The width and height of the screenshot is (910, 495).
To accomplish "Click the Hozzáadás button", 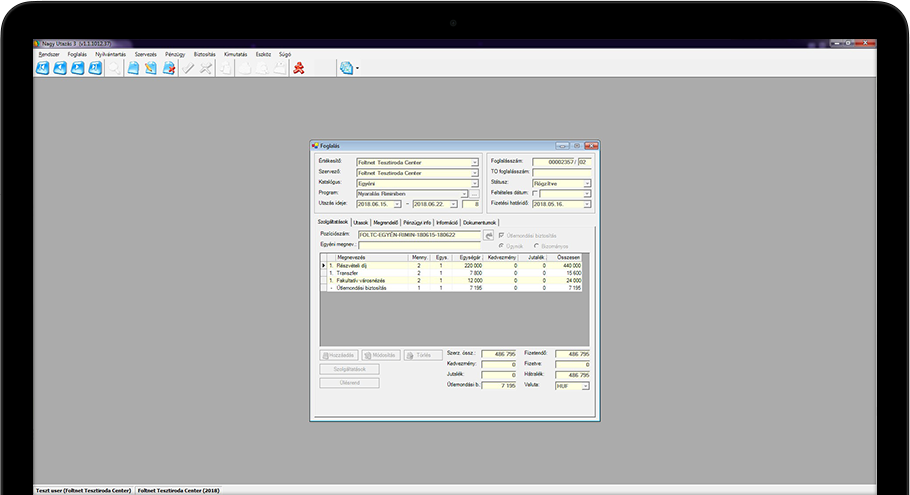I will coord(339,355).
